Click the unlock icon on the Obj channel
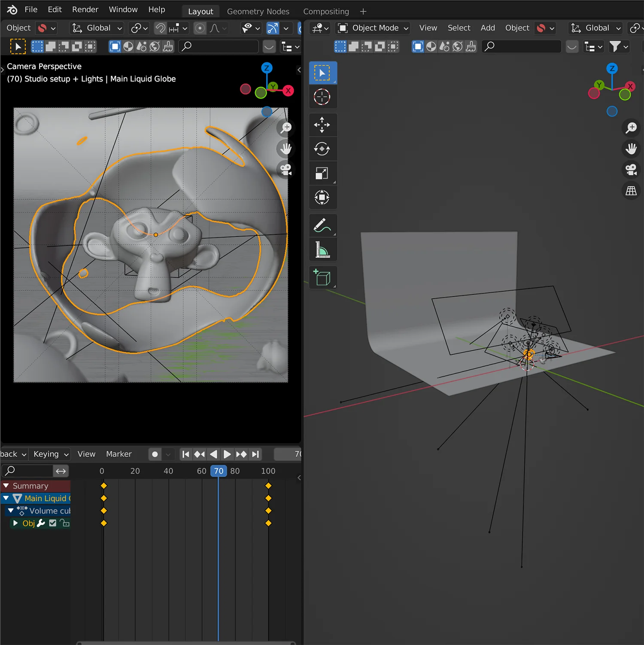This screenshot has height=645, width=644. pyautogui.click(x=64, y=523)
